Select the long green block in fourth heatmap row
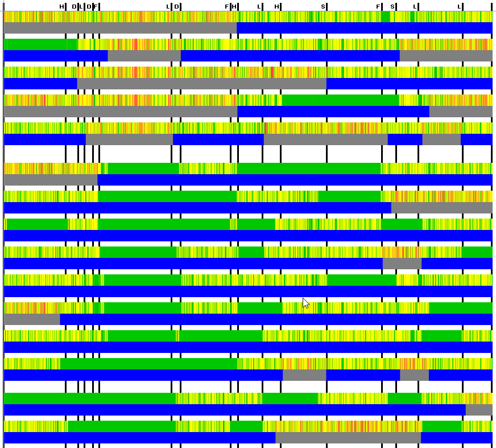The image size is (496, 448). pyautogui.click(x=340, y=100)
